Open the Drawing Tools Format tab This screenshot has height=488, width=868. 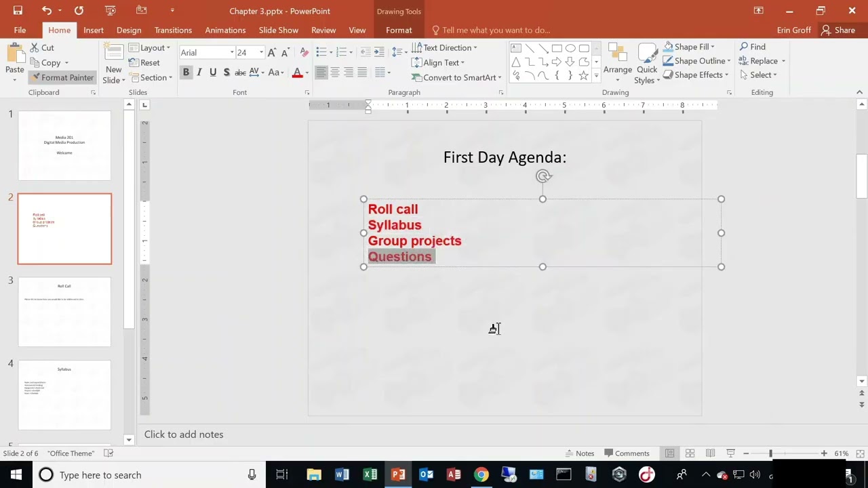pos(399,30)
